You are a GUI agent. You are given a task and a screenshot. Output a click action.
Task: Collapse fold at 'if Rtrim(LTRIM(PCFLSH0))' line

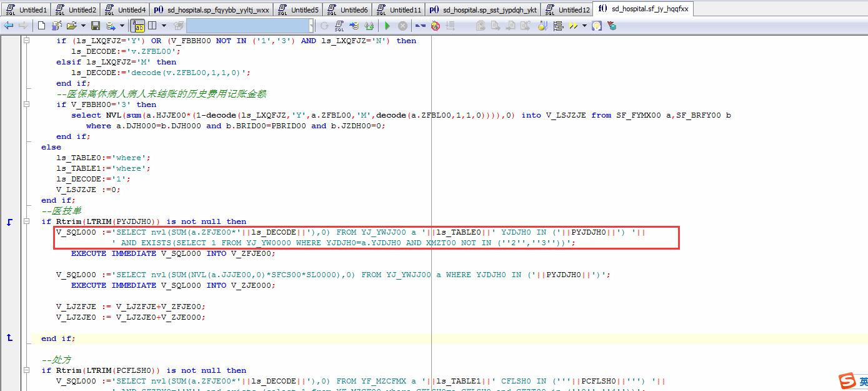(26, 370)
